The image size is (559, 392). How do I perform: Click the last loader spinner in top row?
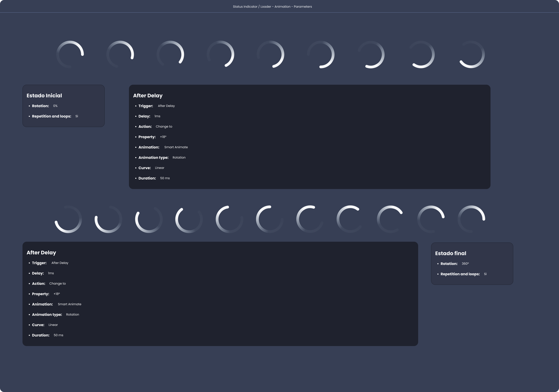[x=471, y=54]
